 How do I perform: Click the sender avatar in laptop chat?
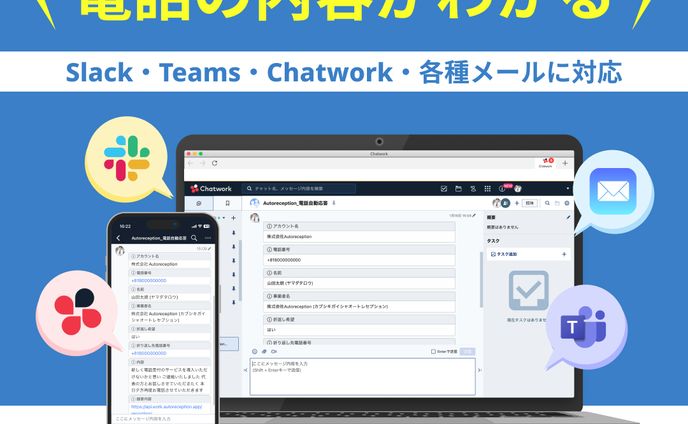click(255, 218)
